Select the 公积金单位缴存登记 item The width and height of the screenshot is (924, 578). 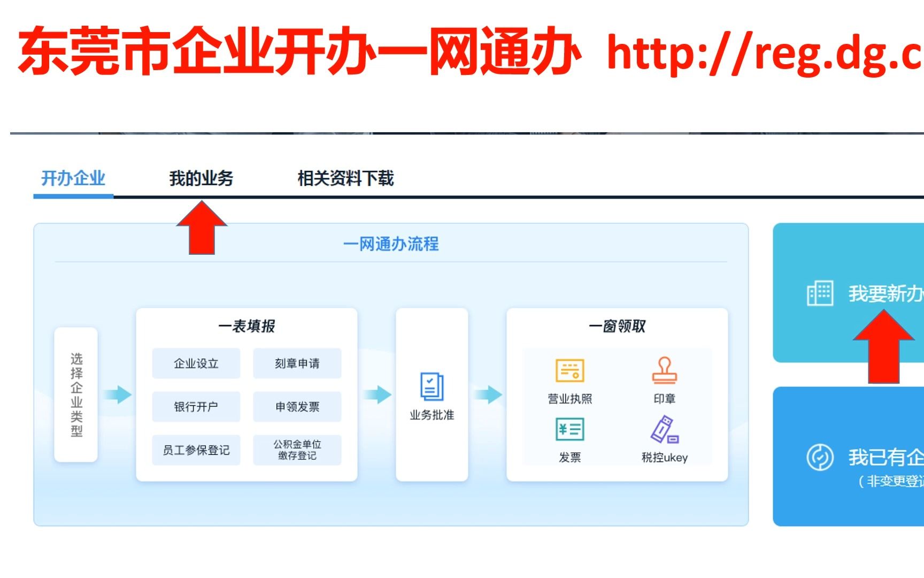[297, 450]
